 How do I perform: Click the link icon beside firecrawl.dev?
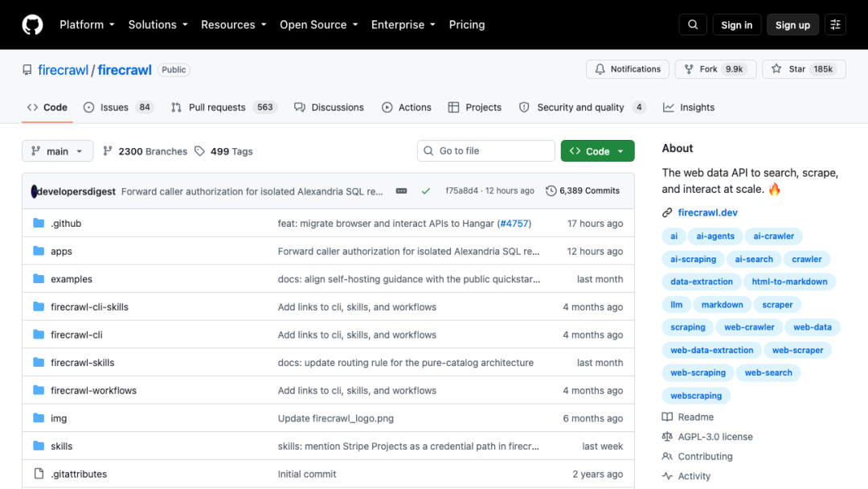click(x=667, y=212)
